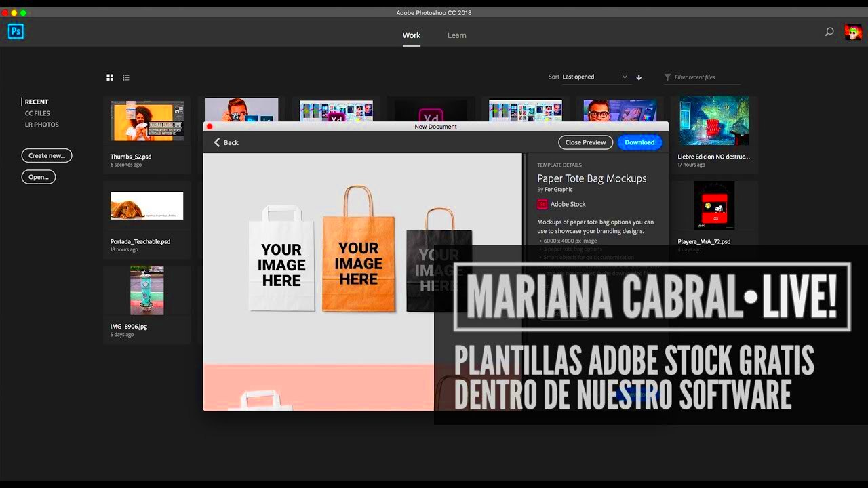Open the Liebre Edicion NO destruc... thumbnail
The height and width of the screenshot is (488, 868).
coord(714,121)
